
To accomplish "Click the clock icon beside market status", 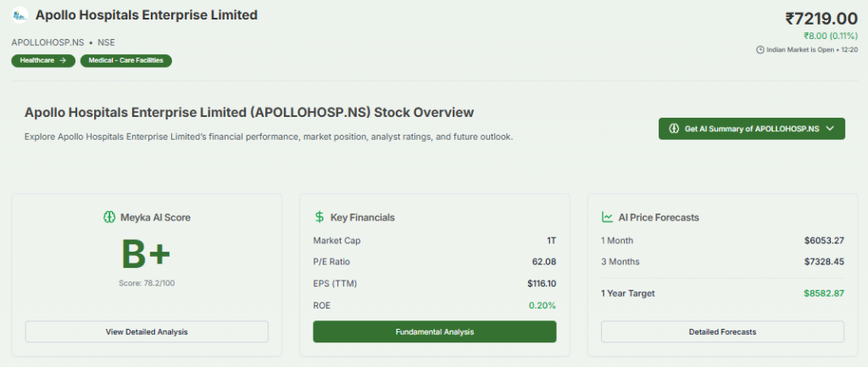I will (760, 50).
